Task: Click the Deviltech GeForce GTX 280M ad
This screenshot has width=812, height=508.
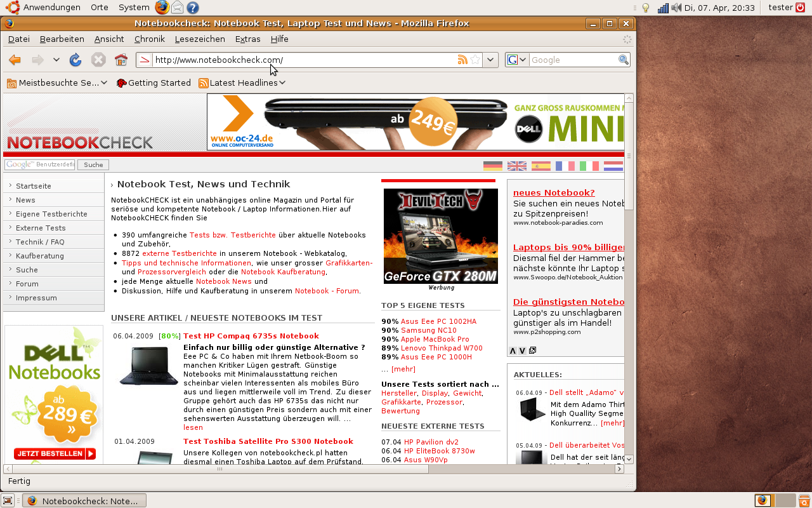Action: coord(441,236)
